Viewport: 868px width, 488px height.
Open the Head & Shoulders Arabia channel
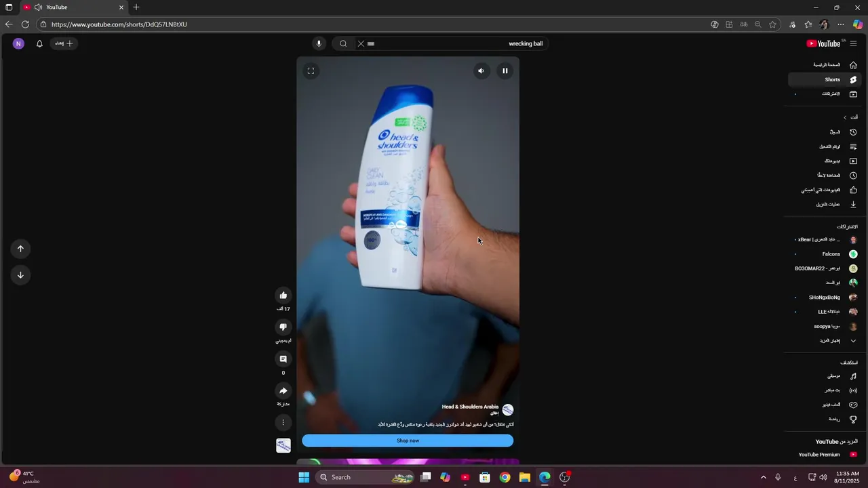click(470, 407)
